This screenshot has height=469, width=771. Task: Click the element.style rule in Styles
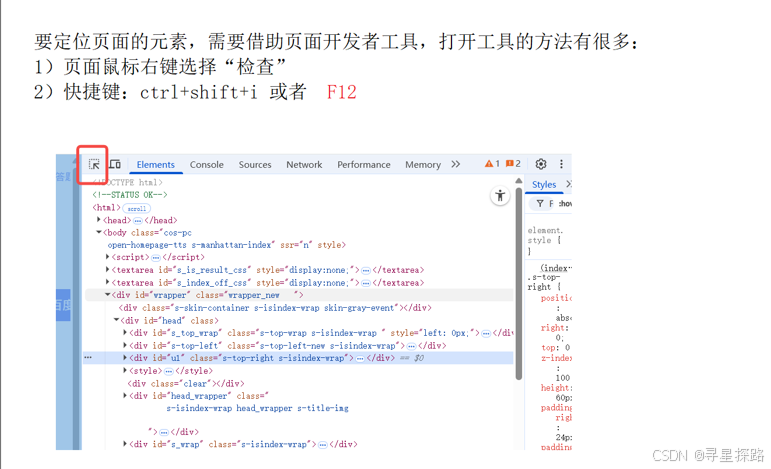click(545, 240)
